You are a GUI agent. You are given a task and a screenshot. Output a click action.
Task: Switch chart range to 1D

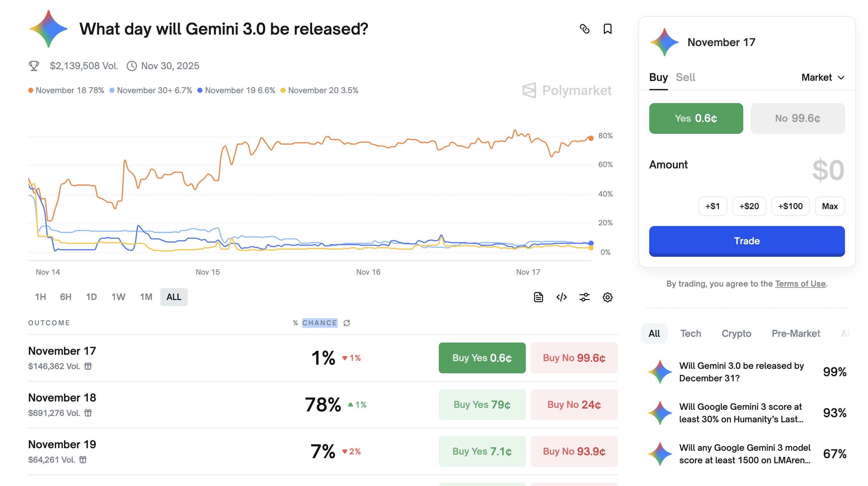click(x=91, y=297)
